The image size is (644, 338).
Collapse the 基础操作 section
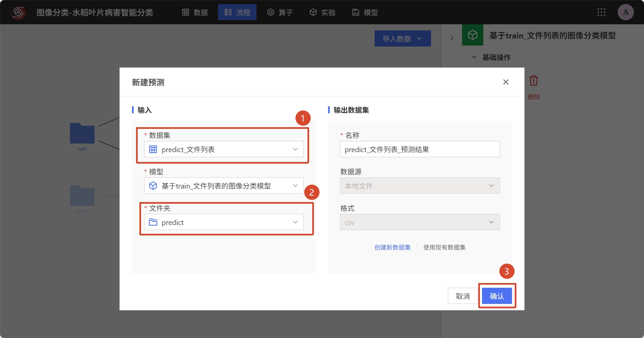pyautogui.click(x=474, y=57)
